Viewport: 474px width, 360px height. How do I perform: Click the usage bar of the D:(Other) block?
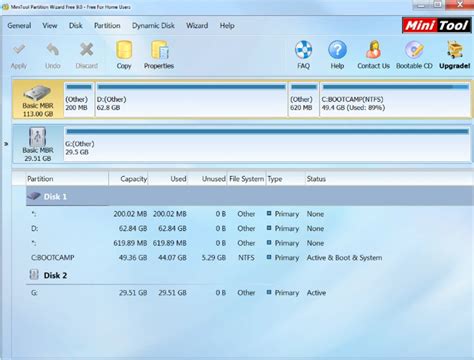[x=191, y=87]
